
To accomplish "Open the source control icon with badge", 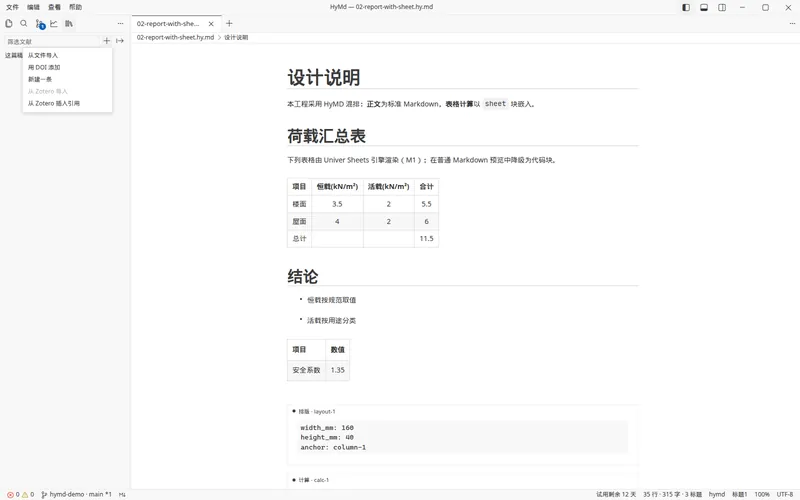I will (40, 24).
